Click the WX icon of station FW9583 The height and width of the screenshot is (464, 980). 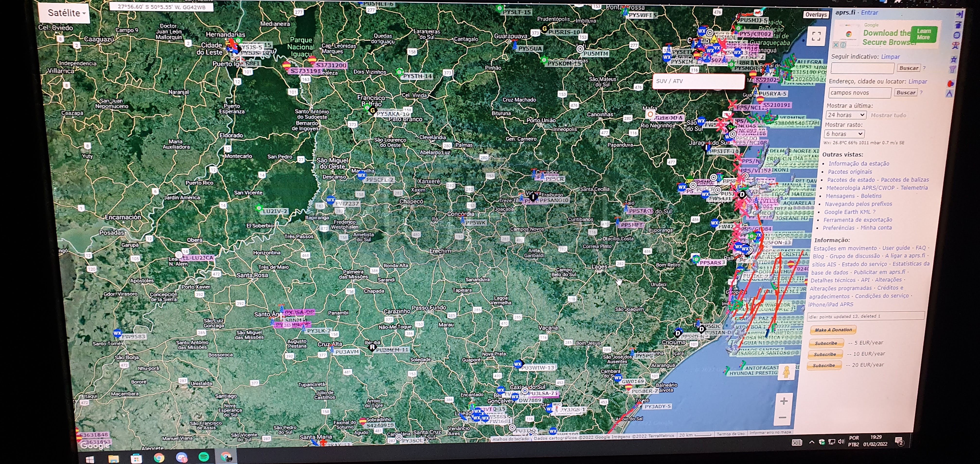[117, 333]
